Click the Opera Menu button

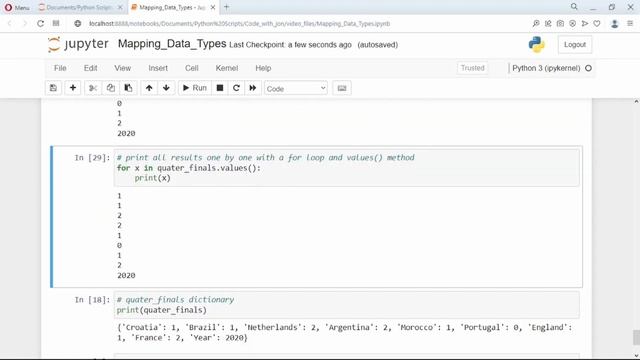(x=17, y=7)
